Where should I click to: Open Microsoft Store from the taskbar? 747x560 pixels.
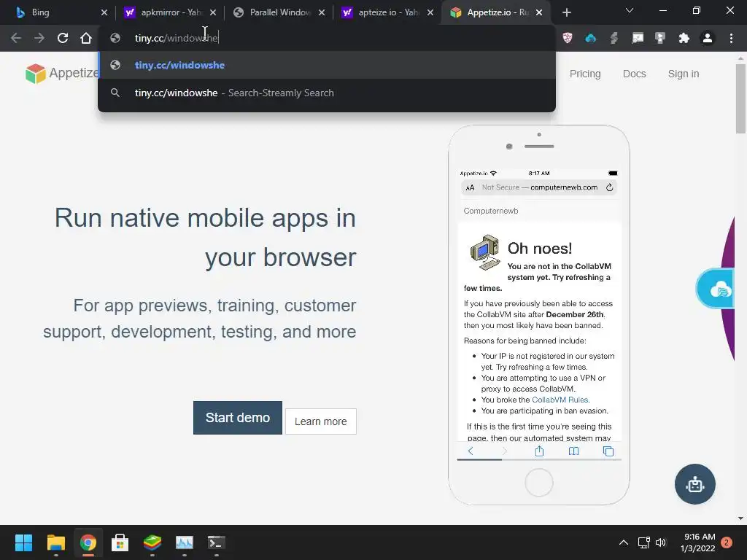coord(120,542)
